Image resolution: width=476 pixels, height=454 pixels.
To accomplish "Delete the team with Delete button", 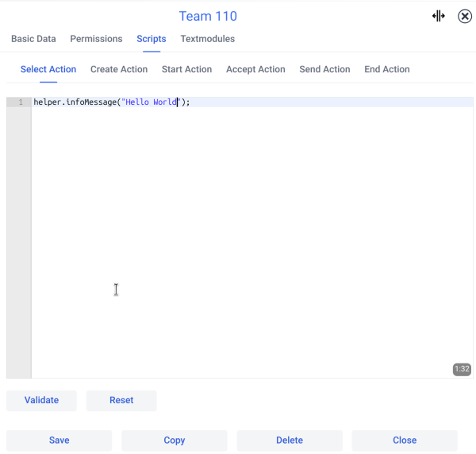I will [x=290, y=440].
